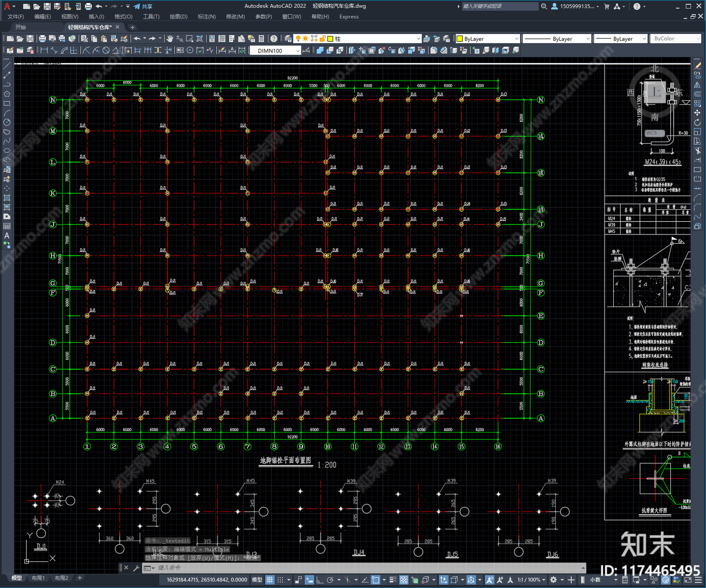
Task: Click the Erase tool on right toolbar
Action: pos(698,66)
